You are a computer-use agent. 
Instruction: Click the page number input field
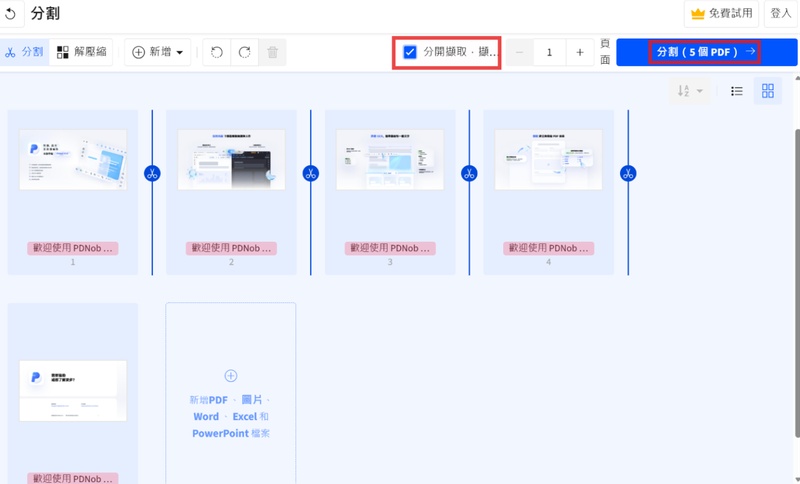tap(549, 52)
